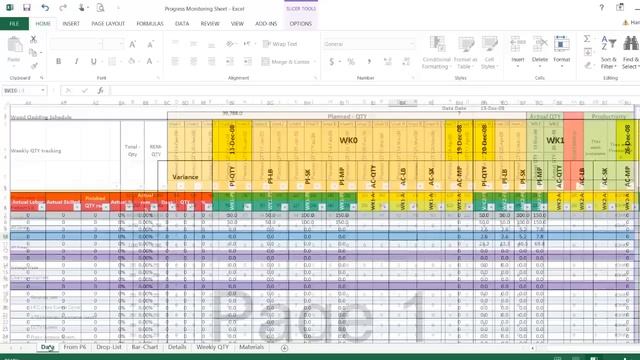Open Cell Styles gallery
Viewport: 640px width, 360px height.
pyautogui.click(x=489, y=52)
